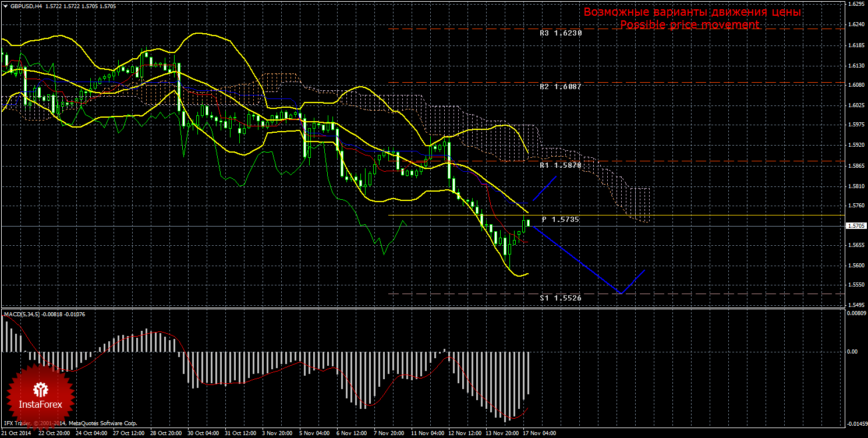The width and height of the screenshot is (868, 438).
Task: Click the current price tag 1.5705
Action: click(856, 225)
